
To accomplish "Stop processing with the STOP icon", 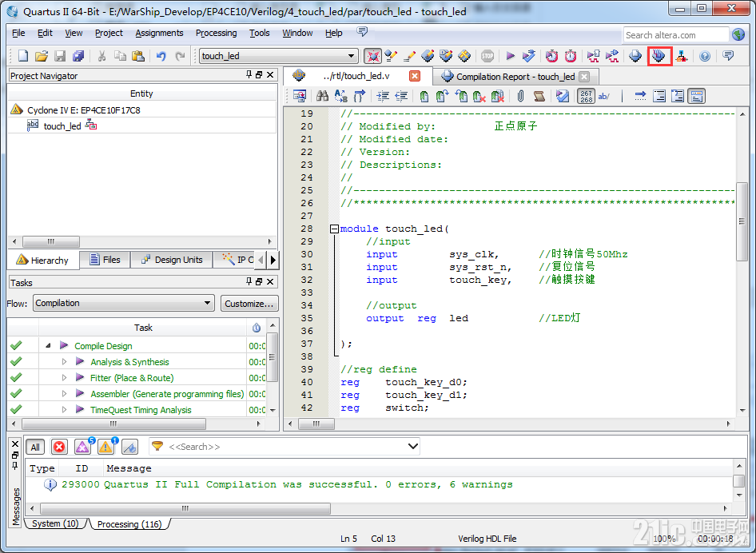I will click(487, 56).
